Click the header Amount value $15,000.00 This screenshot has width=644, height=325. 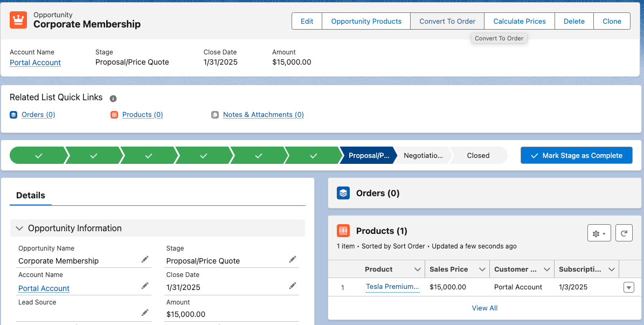pyautogui.click(x=292, y=62)
